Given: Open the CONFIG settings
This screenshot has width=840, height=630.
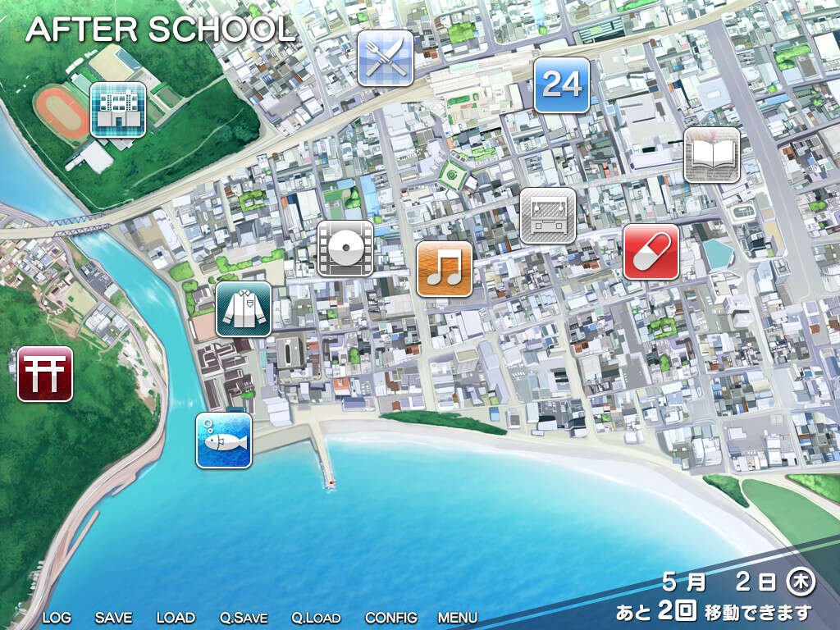Looking at the screenshot, I should 390,617.
